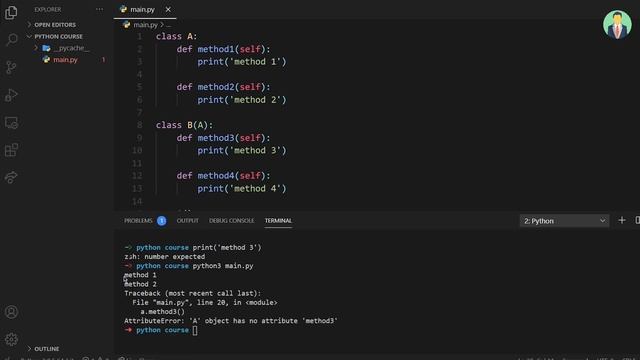Screen dimensions: 640x360
Task: Open the Search view
Action: [11, 40]
